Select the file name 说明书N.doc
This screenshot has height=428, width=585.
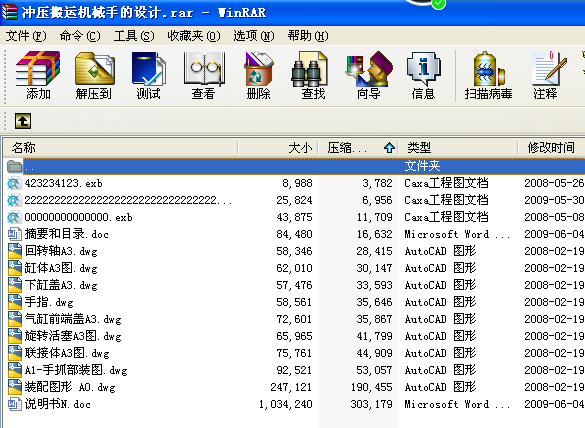tap(57, 404)
